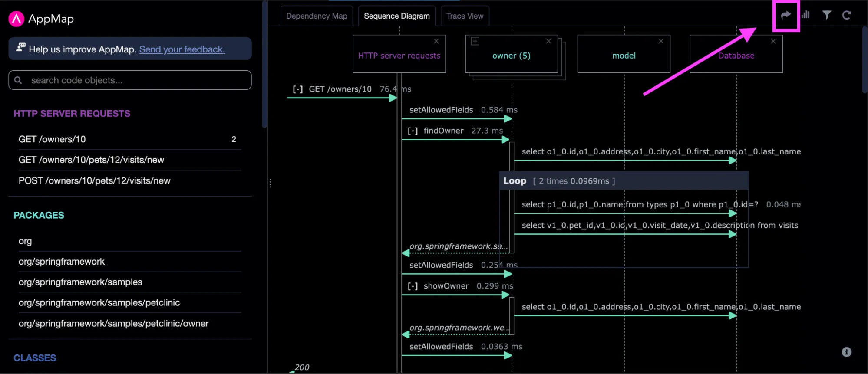Screen dimensions: 868x374
Task: Click the Database actor label
Action: click(x=736, y=56)
